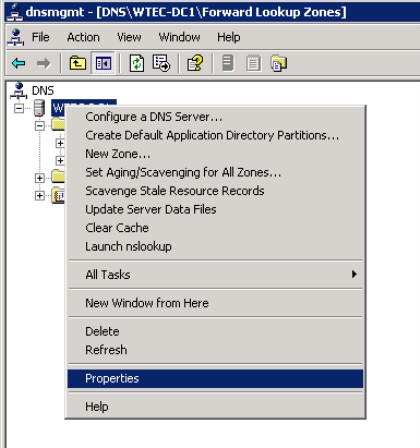Choose Update Server Data Files

coord(215,209)
